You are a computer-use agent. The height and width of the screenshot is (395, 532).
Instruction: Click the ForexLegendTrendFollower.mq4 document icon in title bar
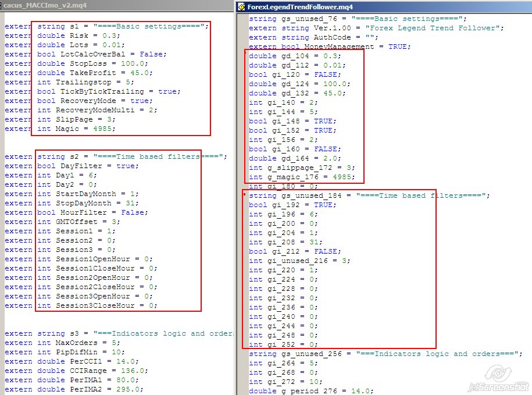tap(241, 6)
